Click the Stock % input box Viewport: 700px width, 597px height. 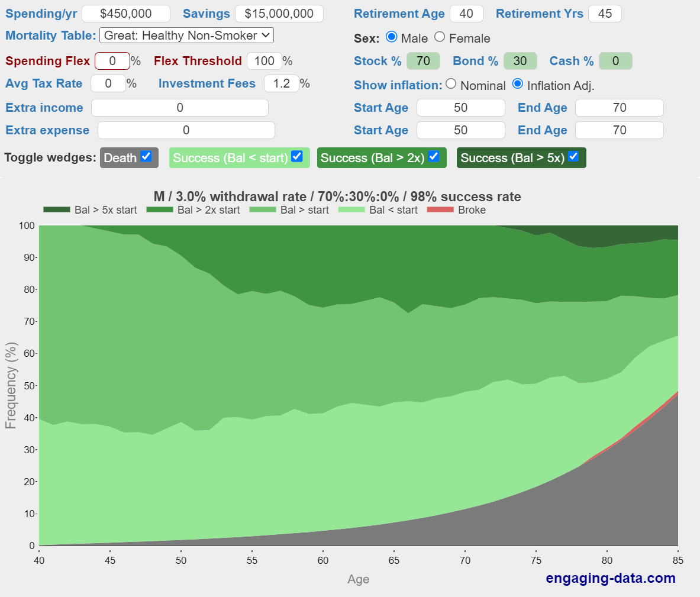pyautogui.click(x=423, y=61)
